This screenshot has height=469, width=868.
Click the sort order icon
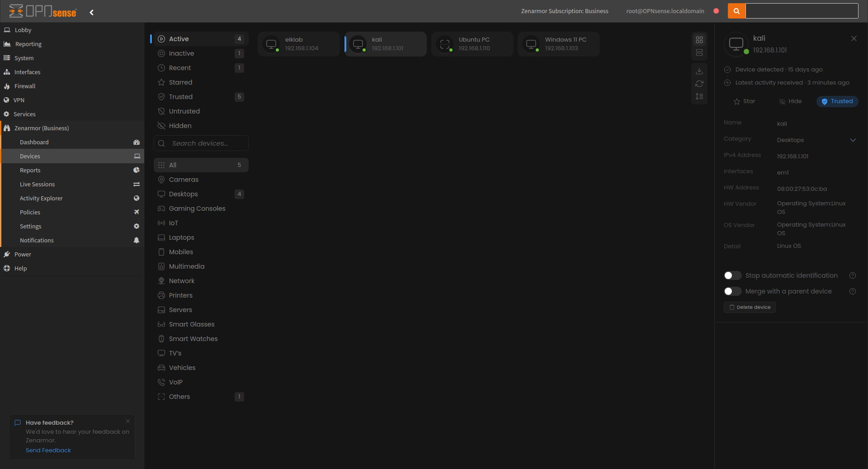[699, 96]
